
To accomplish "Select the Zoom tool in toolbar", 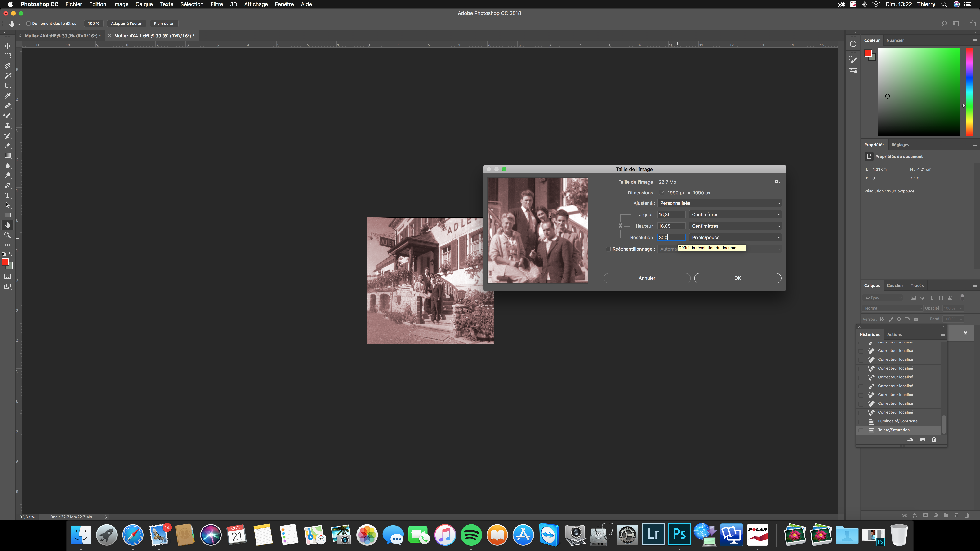I will tap(8, 235).
